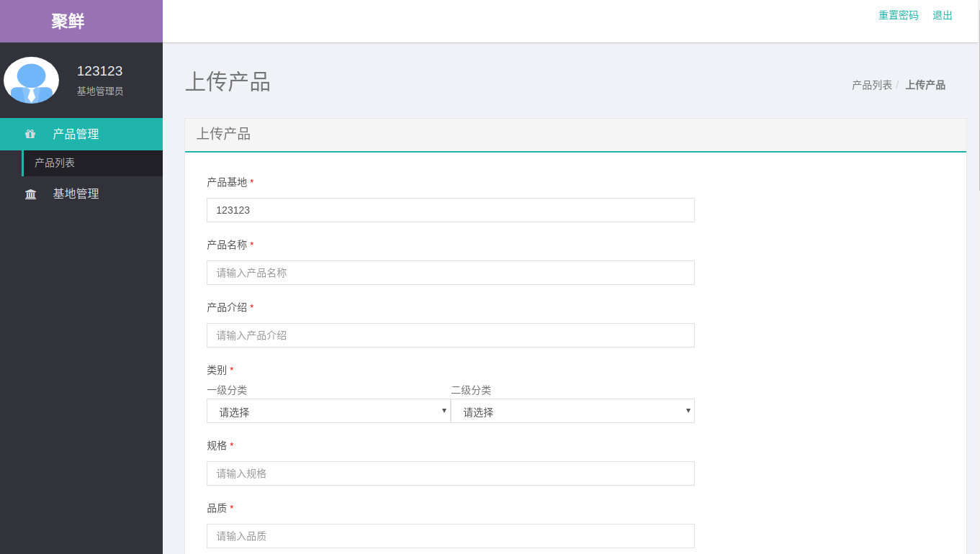This screenshot has height=554, width=980.
Task: Click the 品质 input field
Action: point(450,536)
